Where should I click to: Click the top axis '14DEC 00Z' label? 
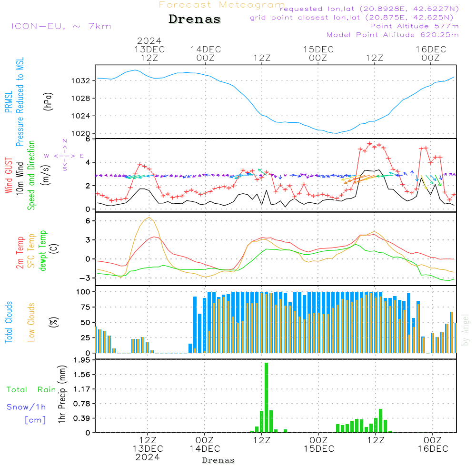tap(206, 53)
